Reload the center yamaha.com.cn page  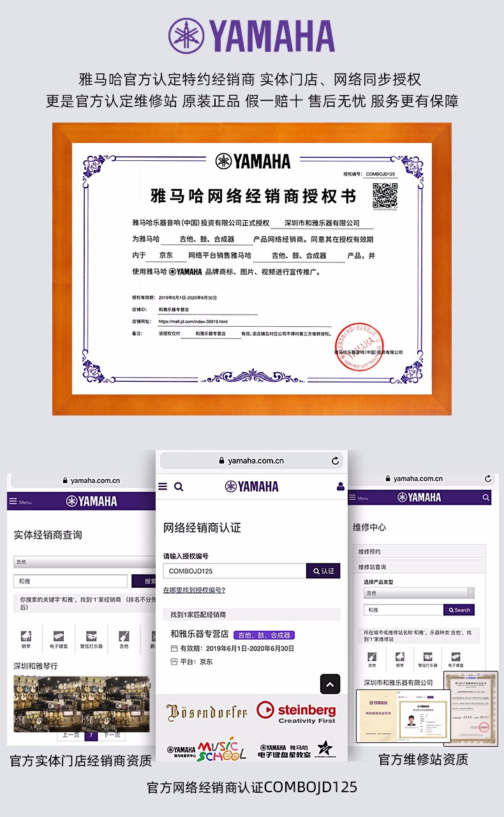click(x=336, y=460)
